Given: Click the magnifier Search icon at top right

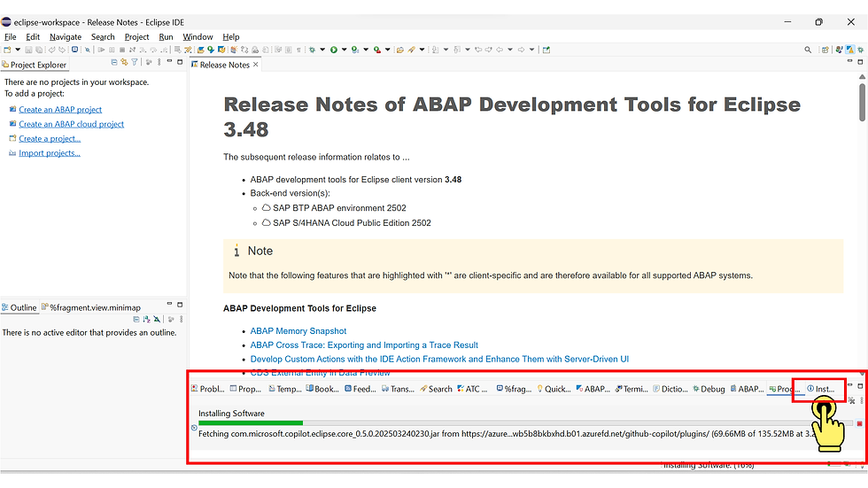Looking at the screenshot, I should [x=808, y=50].
